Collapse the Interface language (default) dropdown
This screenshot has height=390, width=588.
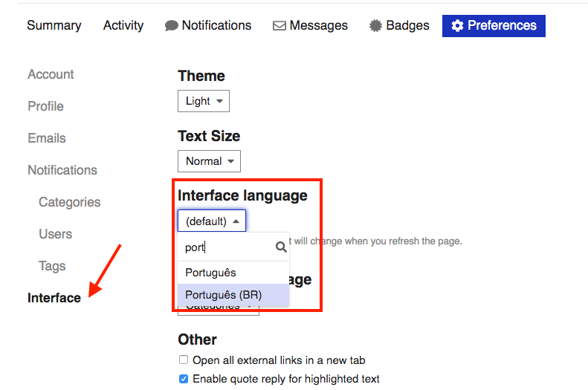(x=212, y=221)
